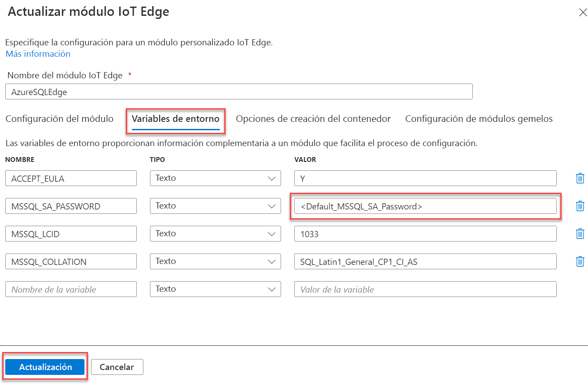
Task: Delete the ACCEPT_EULA variable row
Action: pyautogui.click(x=580, y=178)
